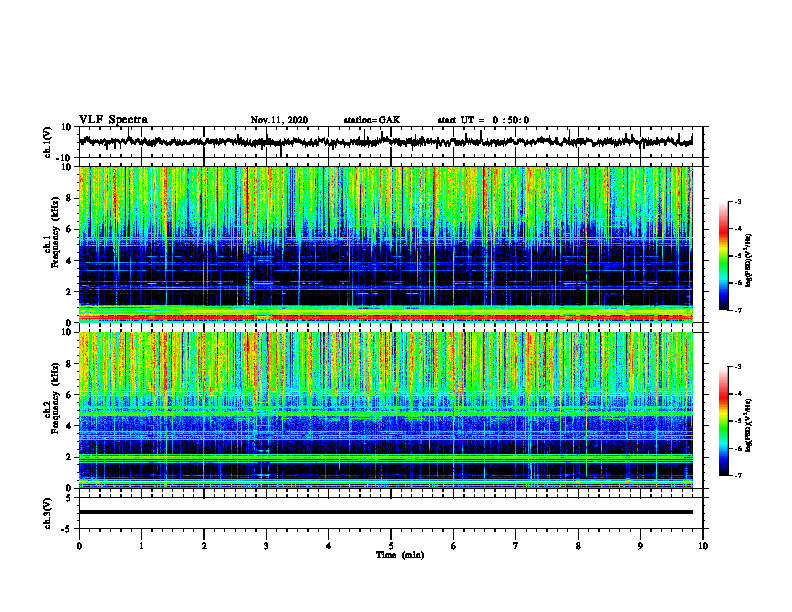Screen dimensions: 792x612
Task: Click the ch.1 voltage waveform trace panel
Action: coord(391,142)
